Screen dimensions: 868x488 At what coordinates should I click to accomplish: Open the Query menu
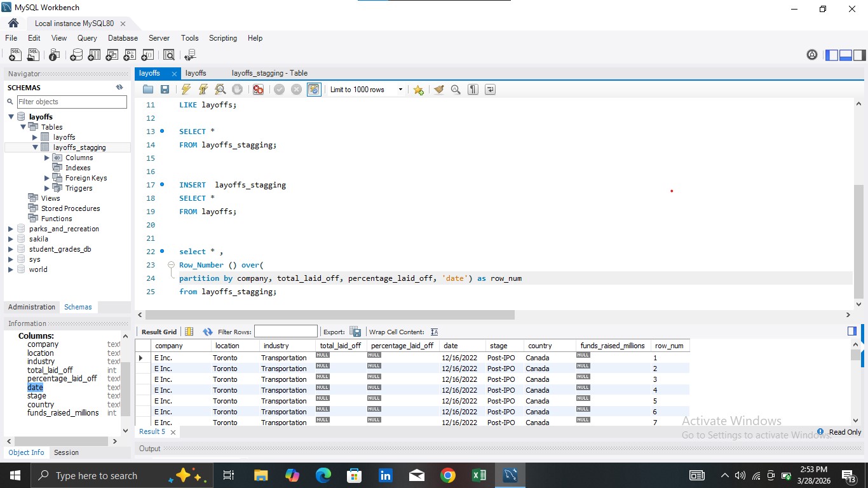(87, 38)
